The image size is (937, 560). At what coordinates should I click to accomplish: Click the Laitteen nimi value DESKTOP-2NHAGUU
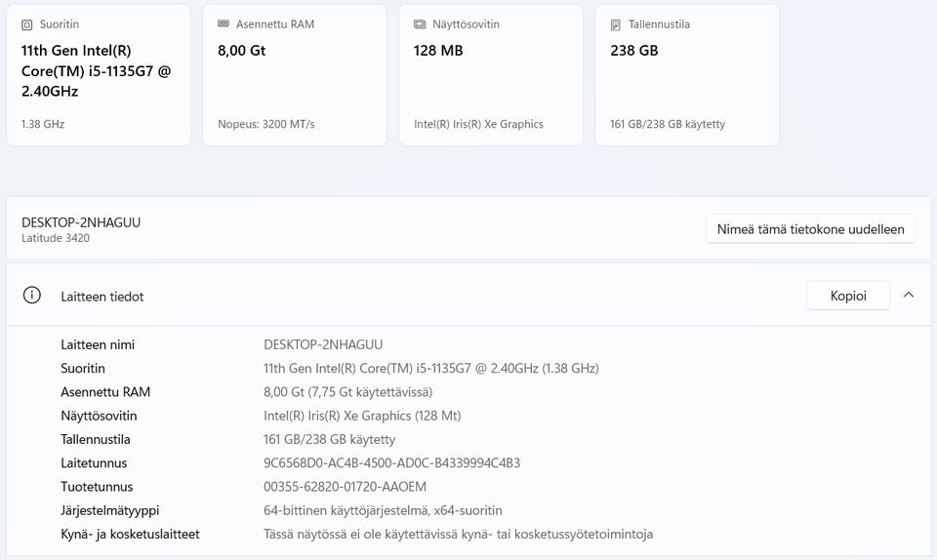coord(323,344)
